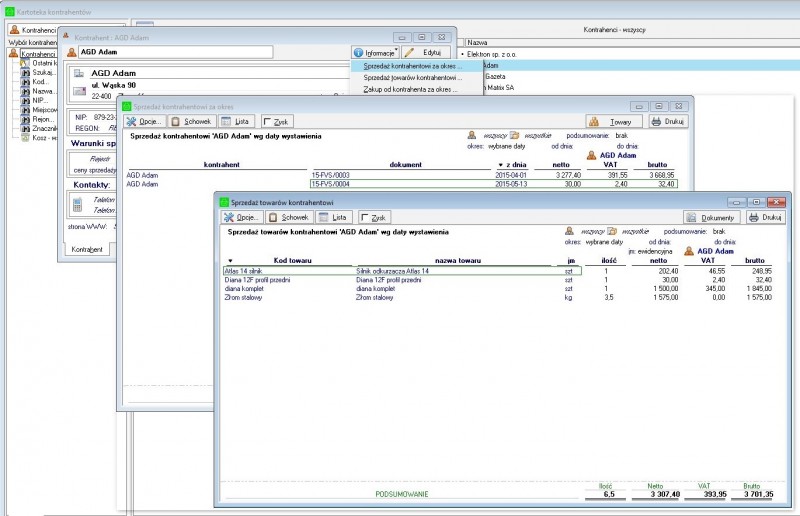Click summary Brutto total 3 701,35
Image resolution: width=800 pixels, height=516 pixels.
click(758, 494)
